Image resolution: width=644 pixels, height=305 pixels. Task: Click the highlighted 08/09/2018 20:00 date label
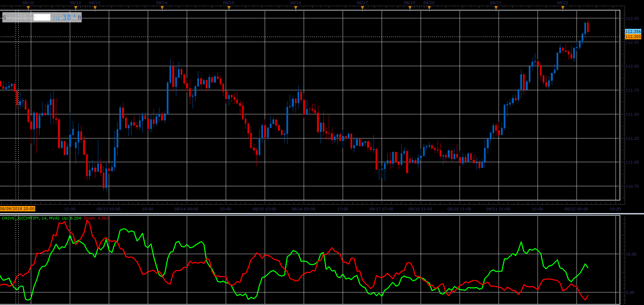[x=18, y=209]
